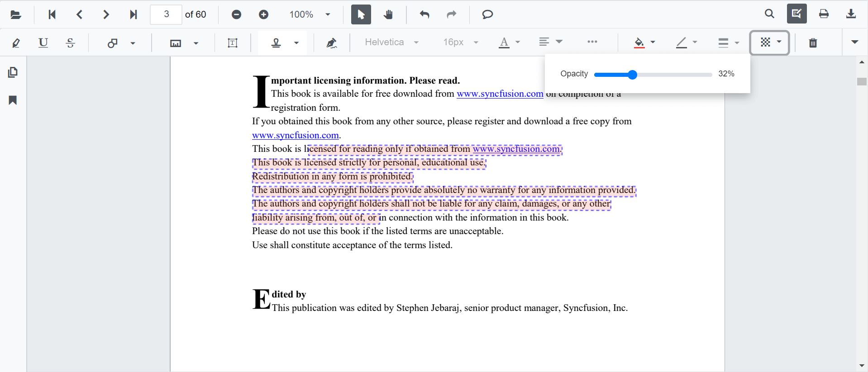868x372 pixels.
Task: Click the page number input field
Action: [x=166, y=14]
